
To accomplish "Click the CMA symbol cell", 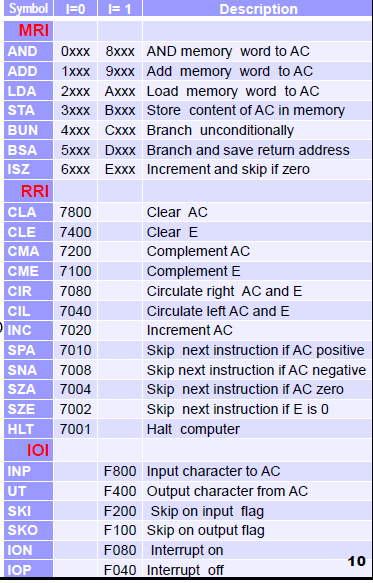I will 29,251.
